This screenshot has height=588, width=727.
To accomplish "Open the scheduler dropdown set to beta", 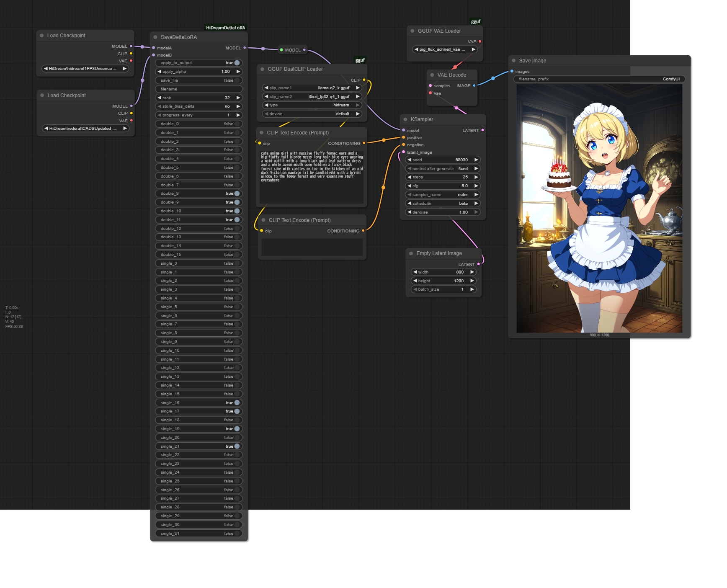I will pyautogui.click(x=443, y=204).
